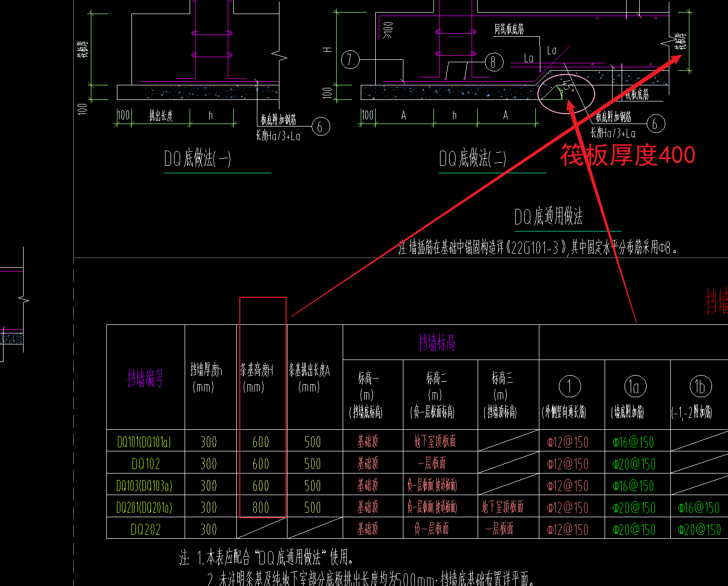Image resolution: width=728 pixels, height=586 pixels.
Task: Click circled 1b "-1,-2附加筋" header
Action: coord(692,397)
